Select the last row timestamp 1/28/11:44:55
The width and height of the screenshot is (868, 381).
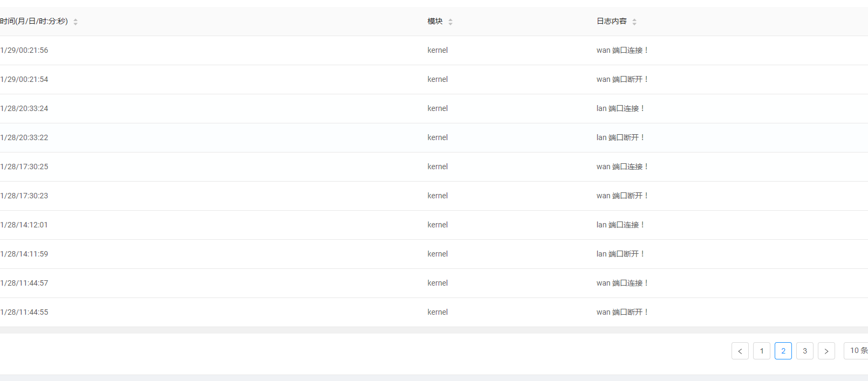click(24, 312)
